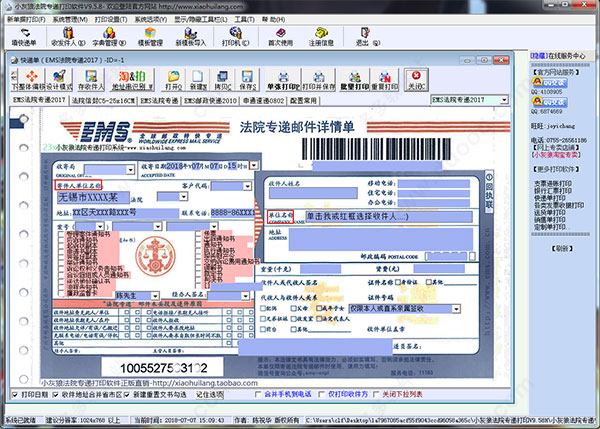Click 寄件人单位名称 red-boxed label
This screenshot has height=429, width=600.
click(78, 186)
